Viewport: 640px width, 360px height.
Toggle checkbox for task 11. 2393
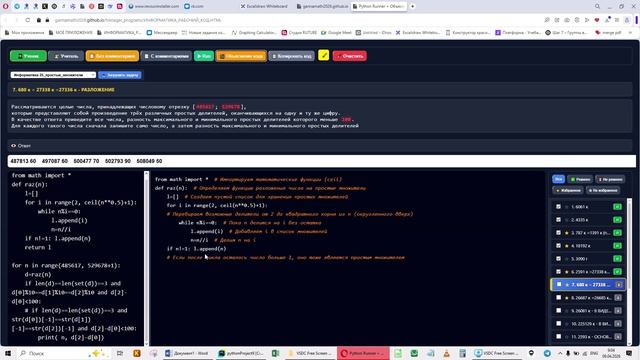tap(558, 337)
